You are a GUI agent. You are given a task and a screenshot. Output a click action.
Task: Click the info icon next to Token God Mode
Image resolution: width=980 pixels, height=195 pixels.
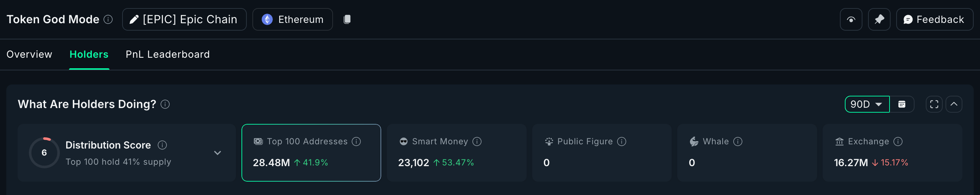[x=108, y=19]
